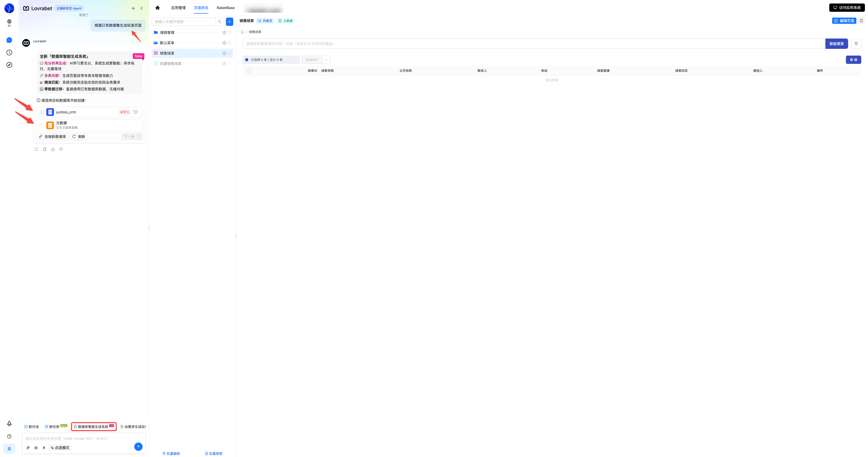Add new menu item with blue plus

tap(230, 22)
